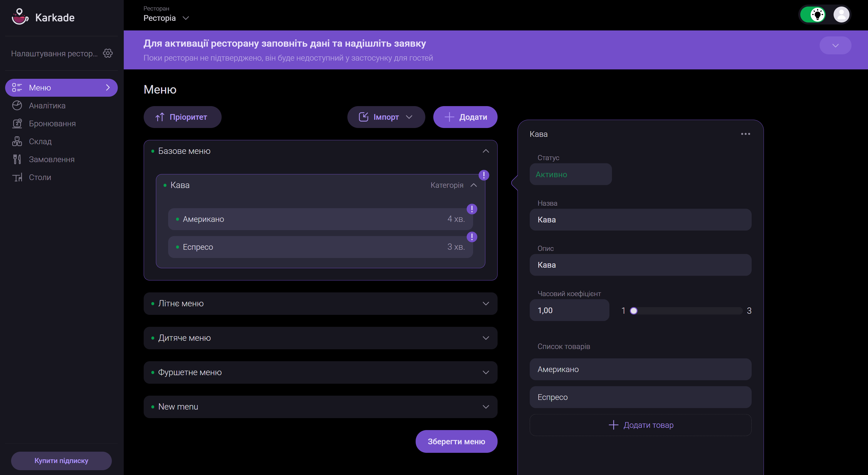This screenshot has width=868, height=475.
Task: Click the Menu list icon in sidebar
Action: click(x=17, y=88)
